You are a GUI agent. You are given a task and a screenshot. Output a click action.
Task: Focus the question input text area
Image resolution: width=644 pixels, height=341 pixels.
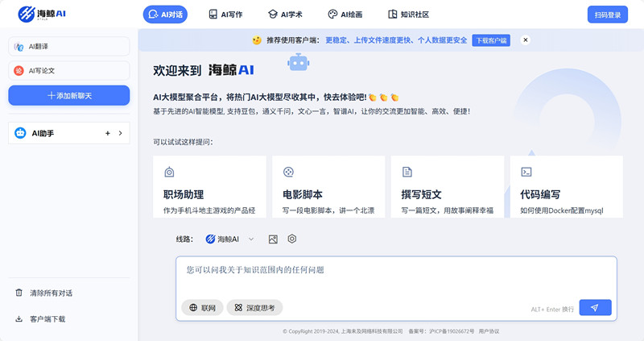coord(396,276)
